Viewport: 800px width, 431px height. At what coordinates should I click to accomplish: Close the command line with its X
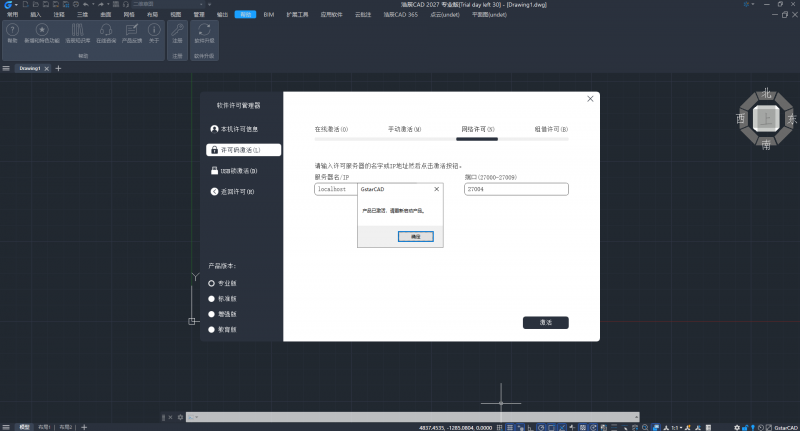click(171, 417)
